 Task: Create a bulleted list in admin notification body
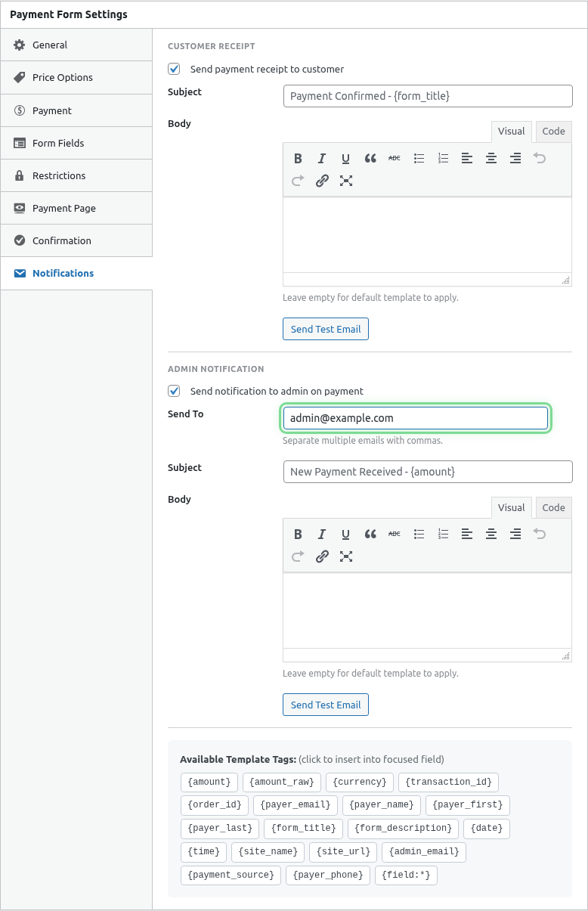click(419, 534)
